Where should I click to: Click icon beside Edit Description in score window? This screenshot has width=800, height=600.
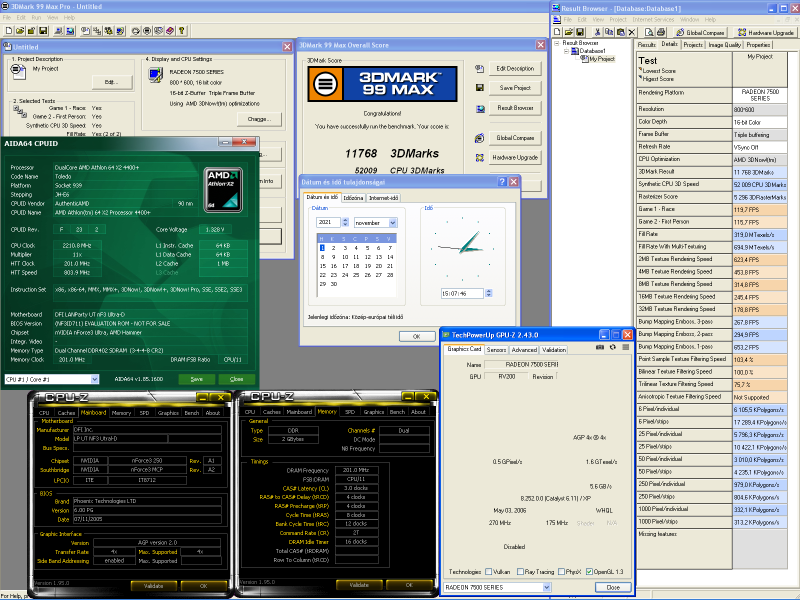click(x=480, y=68)
